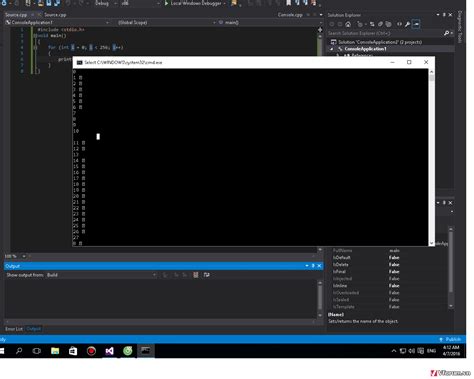Image resolution: width=474 pixels, height=379 pixels.
Task: Click the search magnifier in Solution Explorer
Action: pyautogui.click(x=447, y=33)
